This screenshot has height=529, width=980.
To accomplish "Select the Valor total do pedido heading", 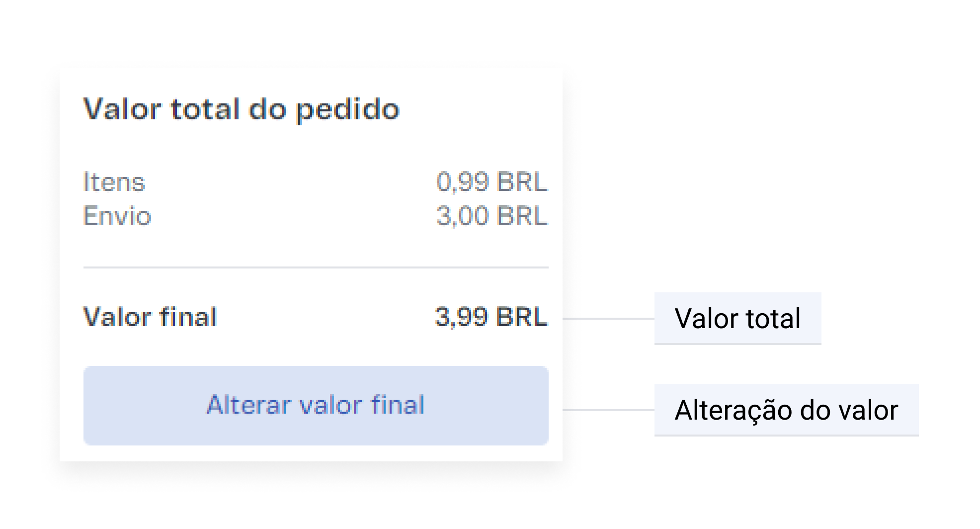I will point(241,109).
